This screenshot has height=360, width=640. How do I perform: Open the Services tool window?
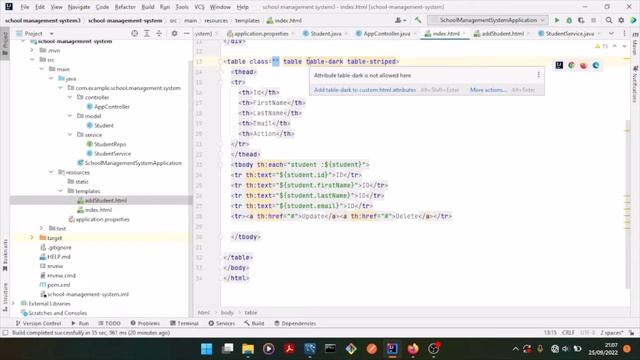tap(222, 323)
